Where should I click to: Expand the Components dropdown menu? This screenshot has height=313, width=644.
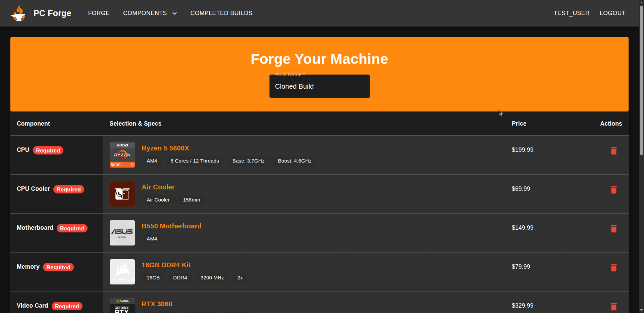tap(150, 13)
